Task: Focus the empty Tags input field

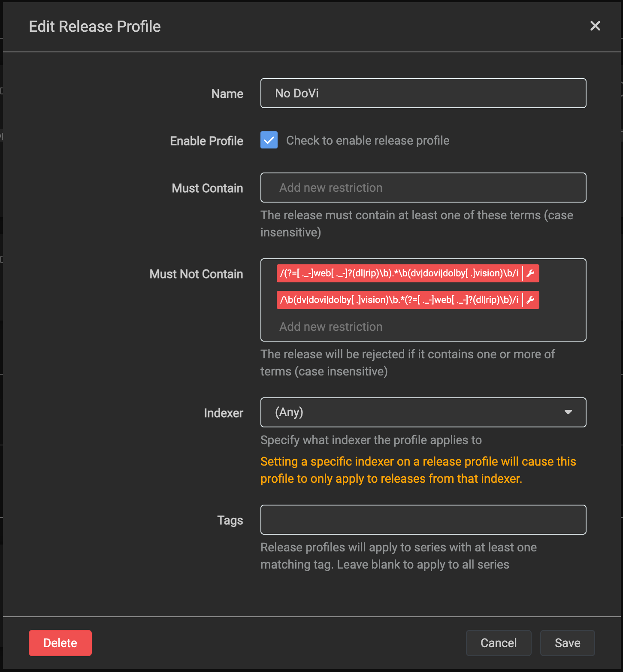Action: coord(423,520)
